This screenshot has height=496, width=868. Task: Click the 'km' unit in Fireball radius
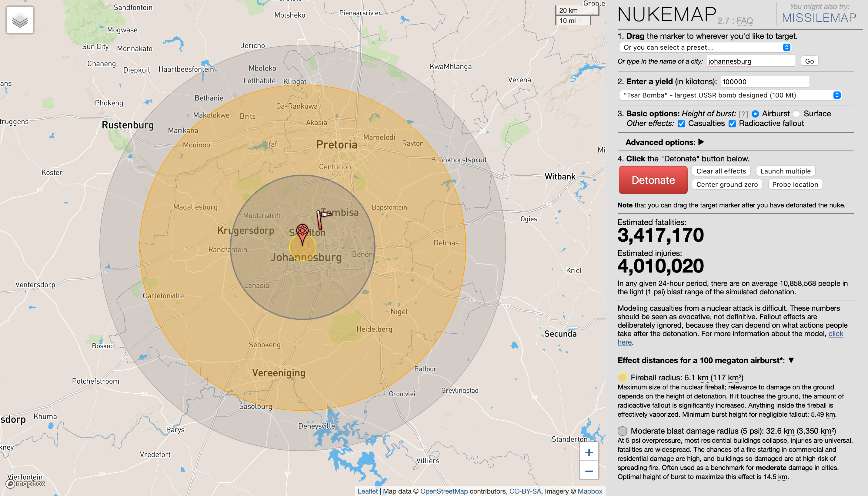pos(703,378)
